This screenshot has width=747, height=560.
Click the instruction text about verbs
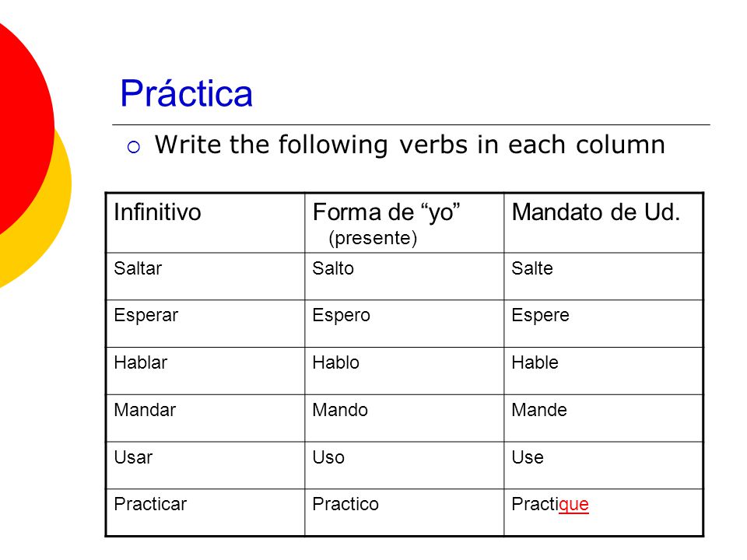tap(410, 145)
